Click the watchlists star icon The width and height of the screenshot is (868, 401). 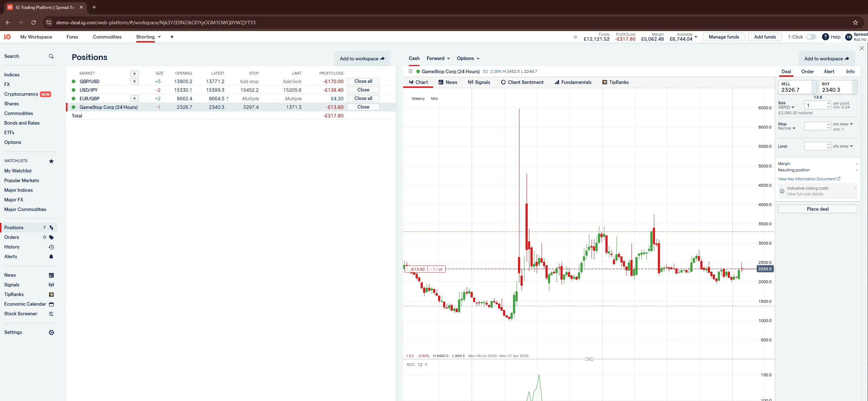point(51,161)
